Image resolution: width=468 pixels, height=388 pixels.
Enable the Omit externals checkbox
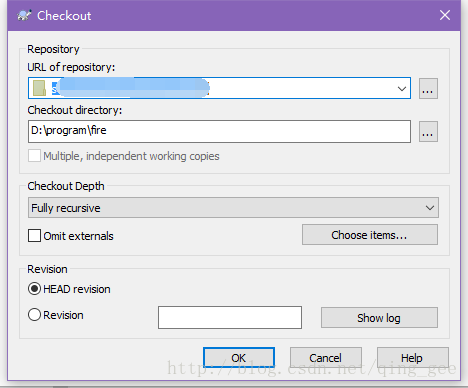coord(34,236)
